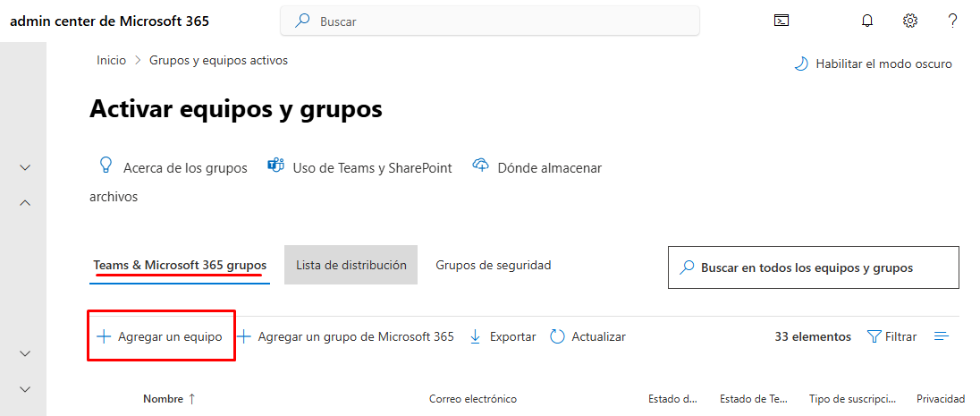Select Teams & Microsoft 365 grupos tab
980x416 pixels.
180,265
